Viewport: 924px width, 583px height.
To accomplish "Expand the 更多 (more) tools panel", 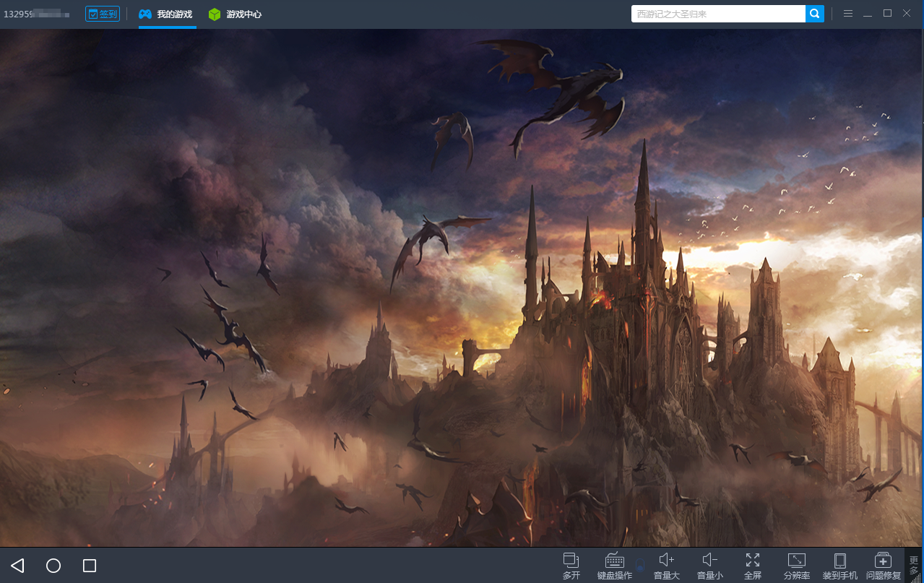I will click(914, 565).
